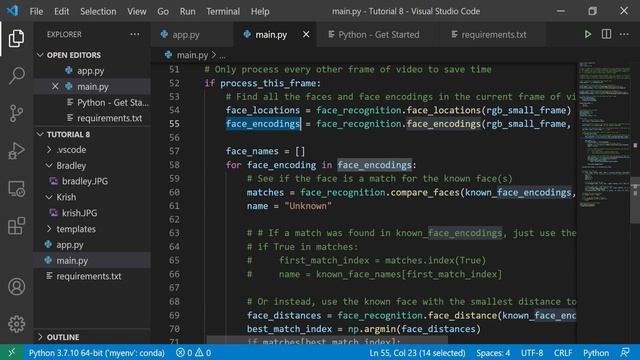The width and height of the screenshot is (640, 360).
Task: Open the Run menu
Action: click(187, 11)
